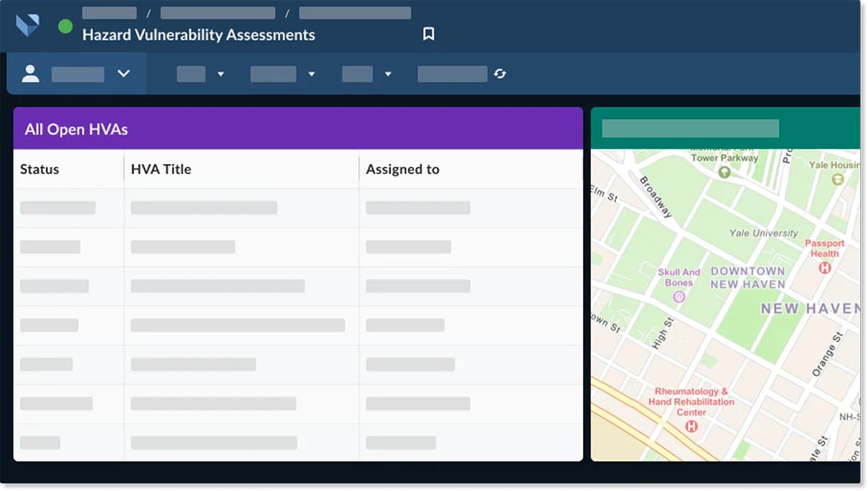Click the All Open HVAs panel header
This screenshot has height=491, width=868.
(298, 129)
